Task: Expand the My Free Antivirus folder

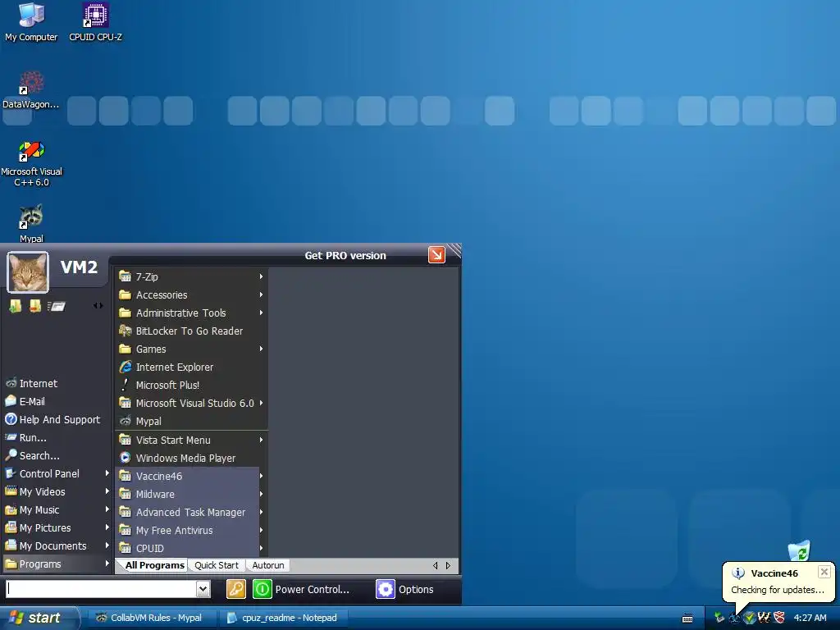Action: point(192,531)
